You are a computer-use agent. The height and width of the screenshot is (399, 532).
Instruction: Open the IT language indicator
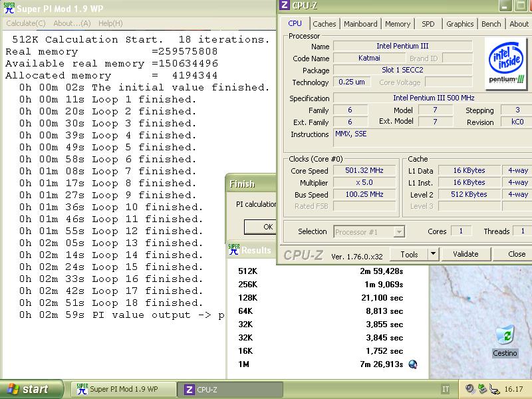[446, 390]
